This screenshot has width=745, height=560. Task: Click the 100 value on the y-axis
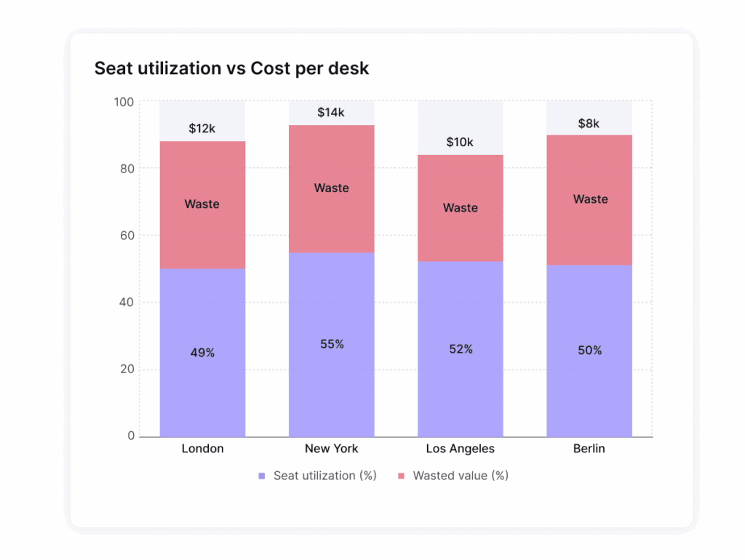124,102
